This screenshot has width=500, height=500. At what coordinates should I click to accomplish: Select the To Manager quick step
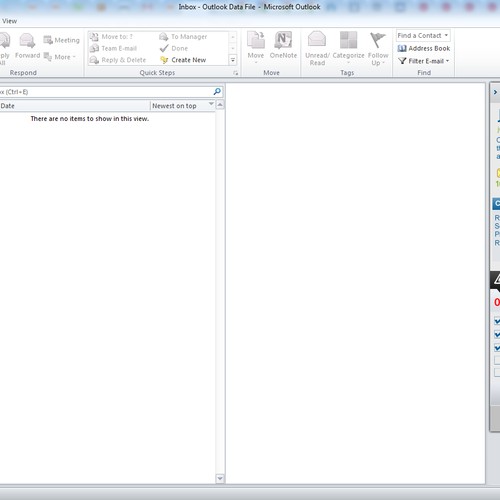point(183,37)
